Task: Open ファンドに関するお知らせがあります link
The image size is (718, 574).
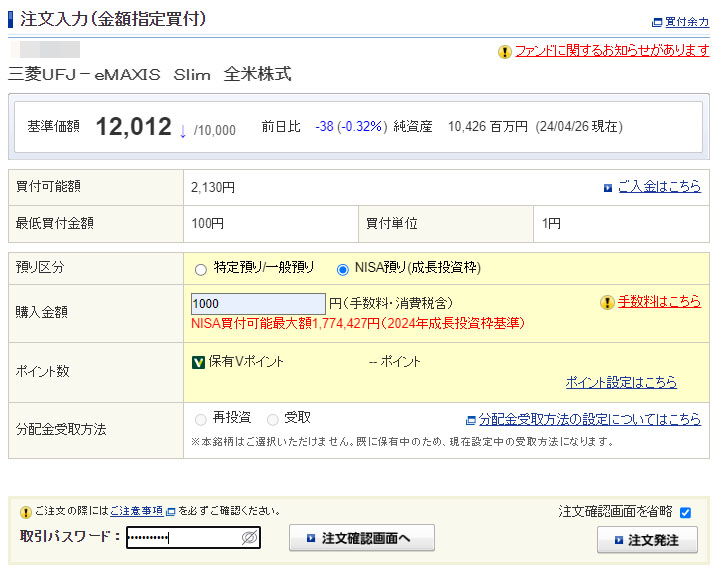Action: tap(612, 52)
